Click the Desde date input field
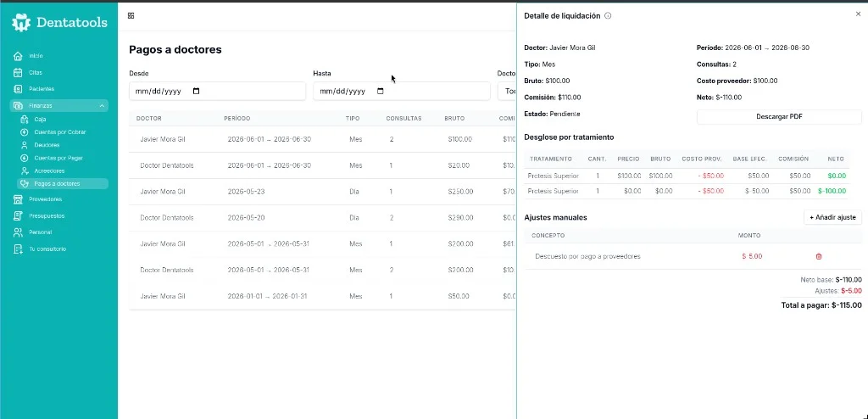 pyautogui.click(x=217, y=92)
